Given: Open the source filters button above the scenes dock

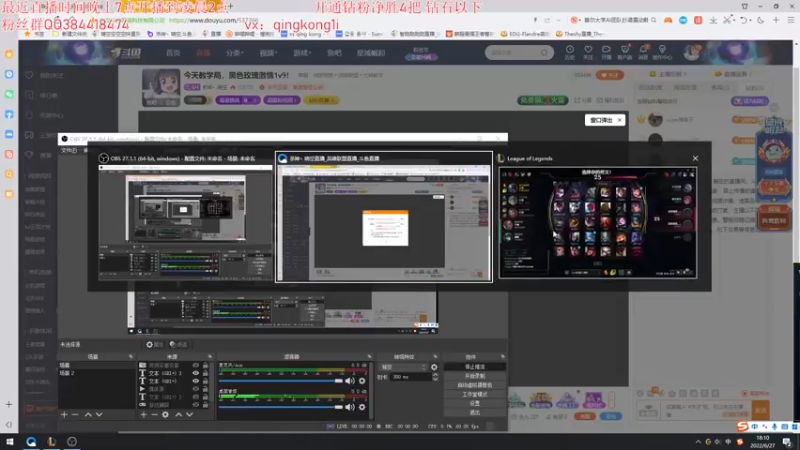Looking at the screenshot, I should coord(178,344).
